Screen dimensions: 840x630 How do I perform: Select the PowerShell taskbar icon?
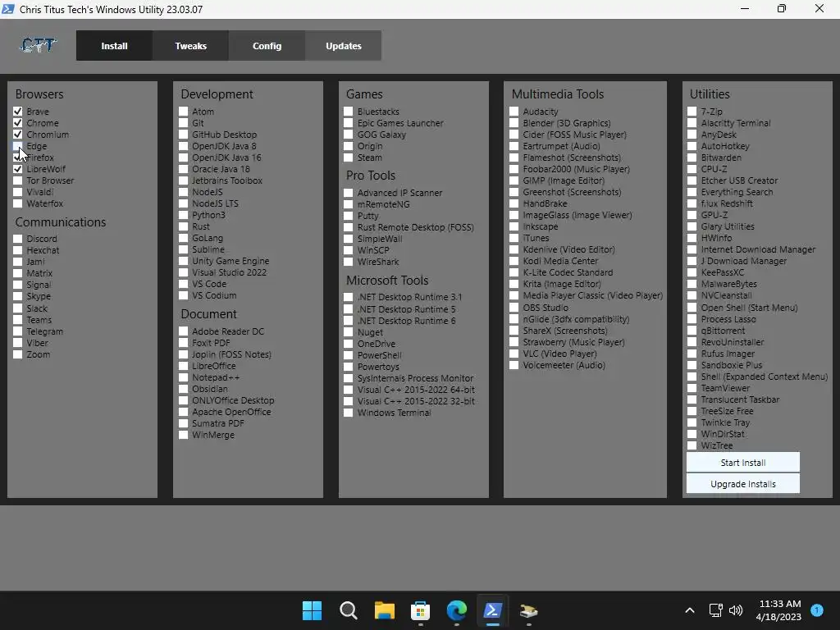pyautogui.click(x=492, y=610)
